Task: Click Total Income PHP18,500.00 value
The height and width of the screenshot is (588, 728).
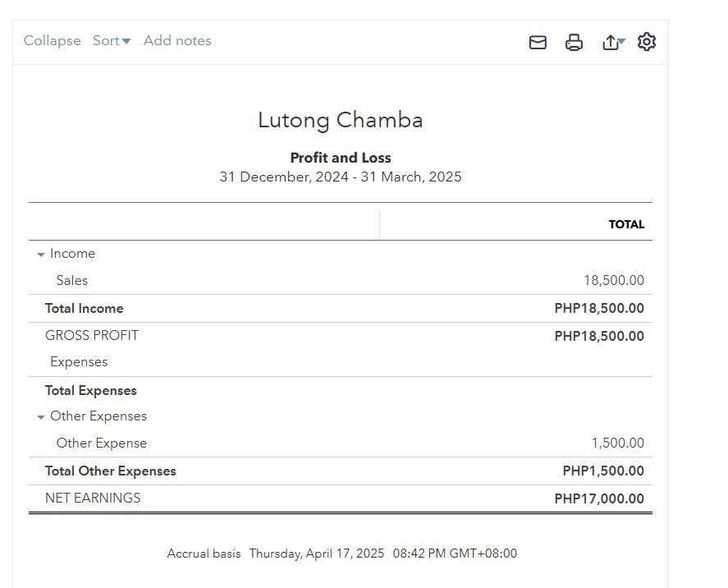Action: point(599,309)
